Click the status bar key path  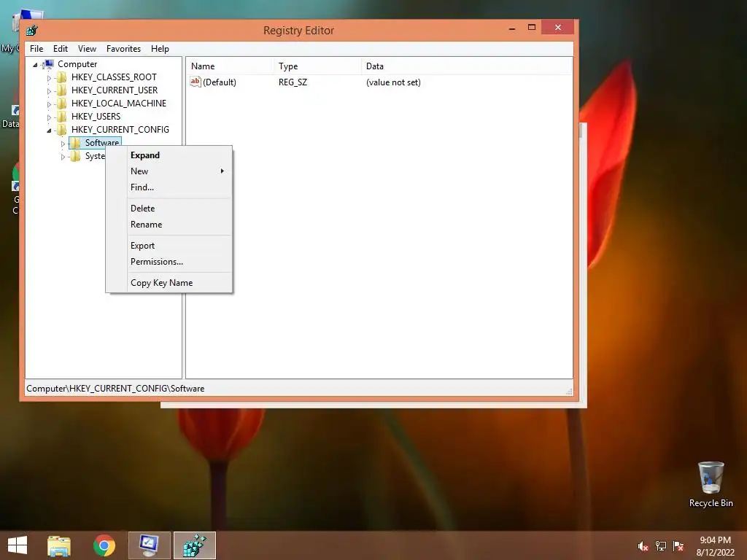115,389
